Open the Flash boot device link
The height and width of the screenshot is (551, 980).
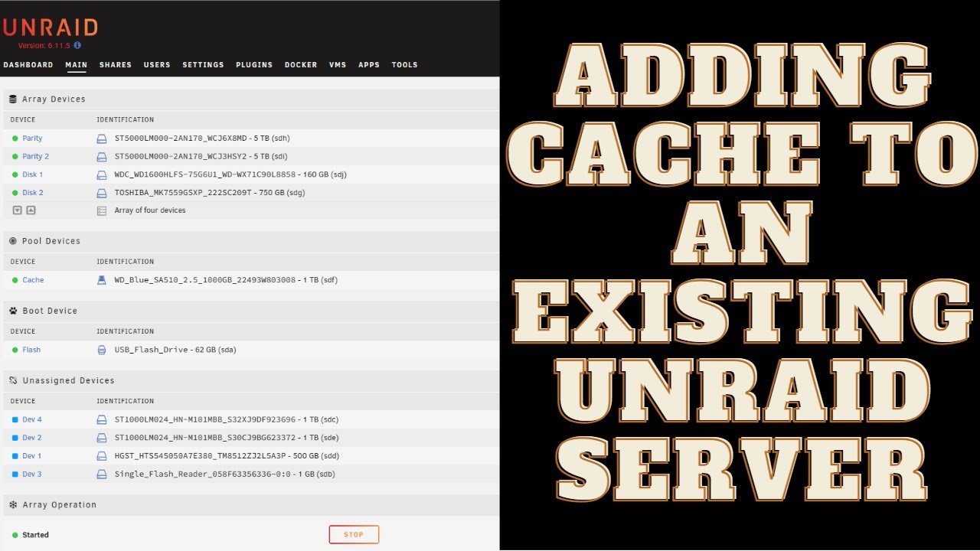coord(31,350)
